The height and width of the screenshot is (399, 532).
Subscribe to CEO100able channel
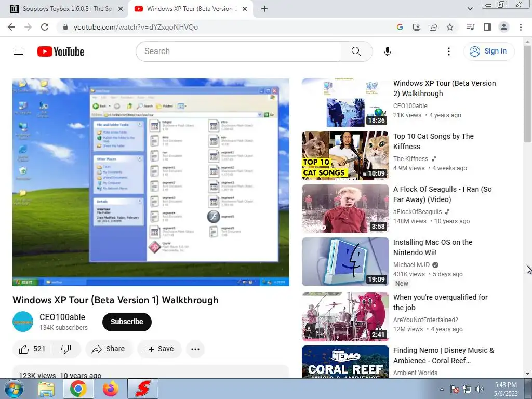[x=127, y=322]
